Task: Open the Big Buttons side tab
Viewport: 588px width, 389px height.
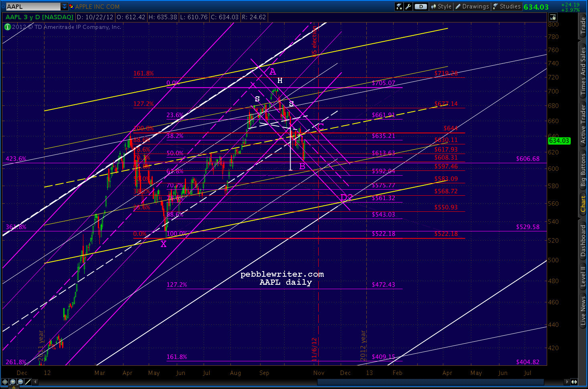Action: (x=583, y=170)
